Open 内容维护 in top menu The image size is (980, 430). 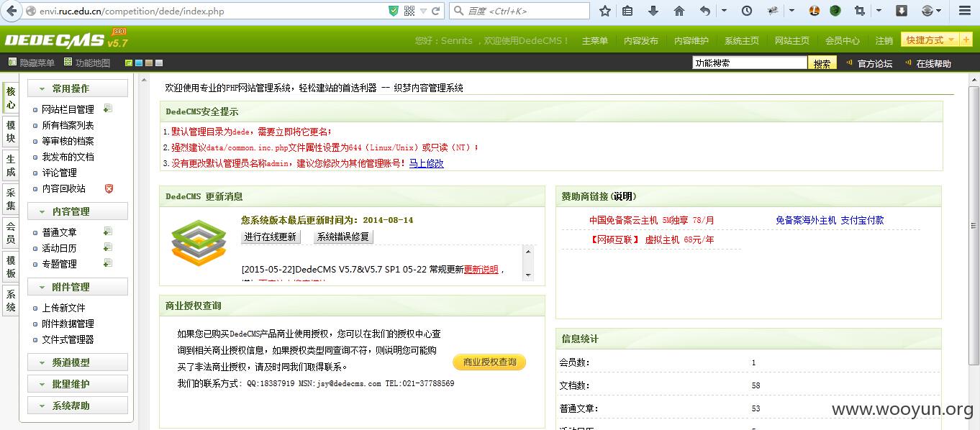click(691, 41)
